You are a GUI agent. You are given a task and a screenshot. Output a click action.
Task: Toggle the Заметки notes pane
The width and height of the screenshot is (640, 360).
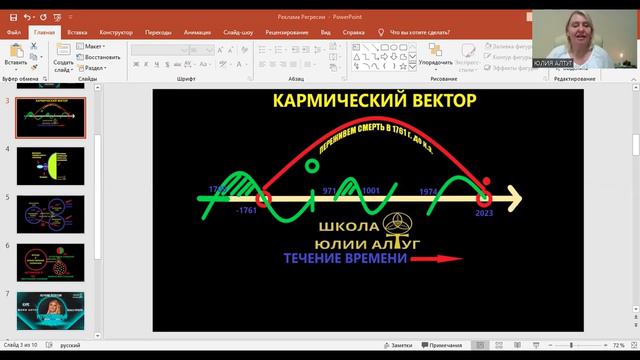[x=398, y=345]
